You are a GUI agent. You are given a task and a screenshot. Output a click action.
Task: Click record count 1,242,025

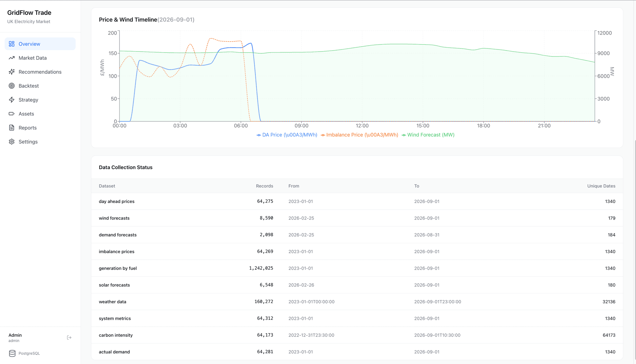261,268
